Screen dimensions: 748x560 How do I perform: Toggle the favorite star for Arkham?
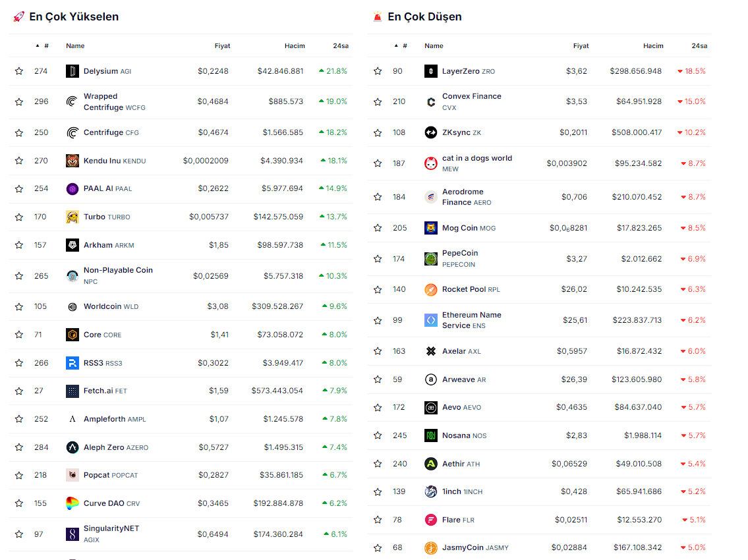click(x=19, y=245)
